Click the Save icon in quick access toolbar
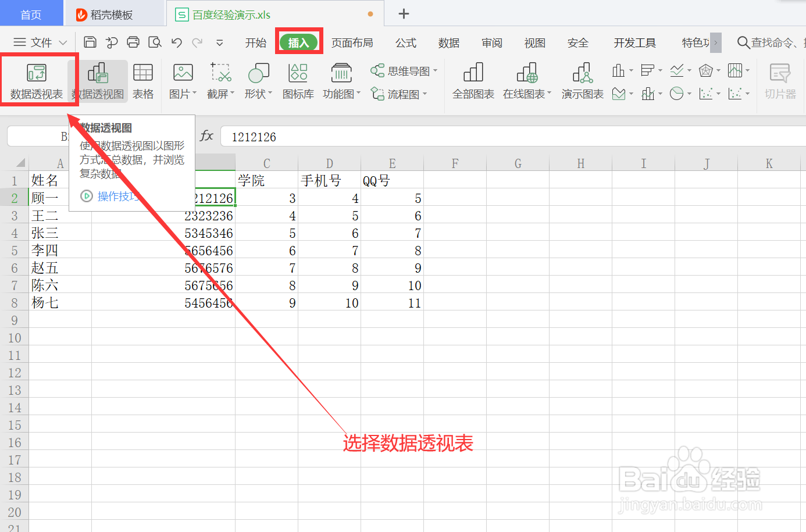This screenshot has height=532, width=806. point(90,42)
